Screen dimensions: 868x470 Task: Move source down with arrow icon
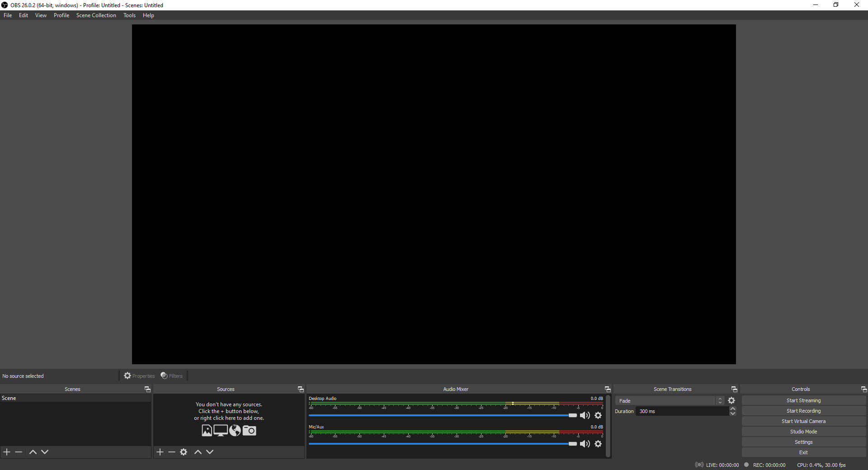(x=210, y=452)
